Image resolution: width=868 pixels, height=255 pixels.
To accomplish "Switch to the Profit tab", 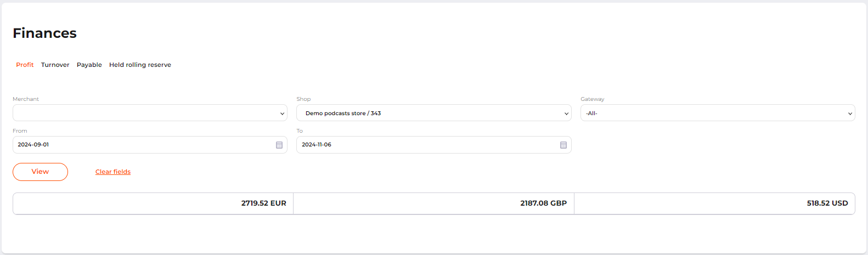I will point(25,65).
